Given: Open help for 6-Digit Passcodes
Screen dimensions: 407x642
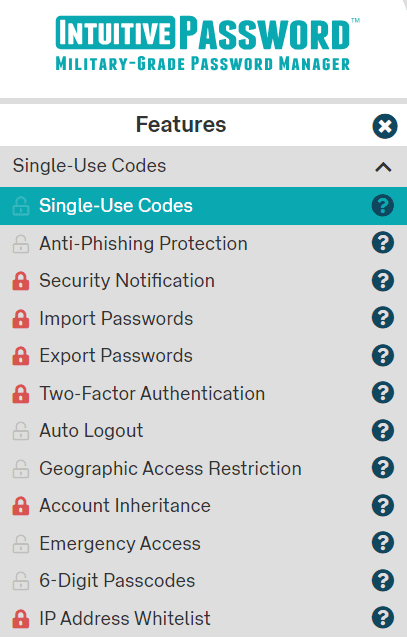Looking at the screenshot, I should point(383,581).
